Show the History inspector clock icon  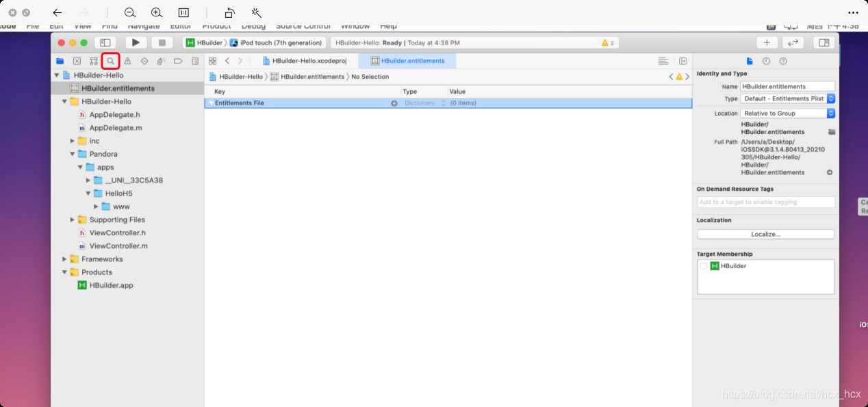(x=766, y=61)
